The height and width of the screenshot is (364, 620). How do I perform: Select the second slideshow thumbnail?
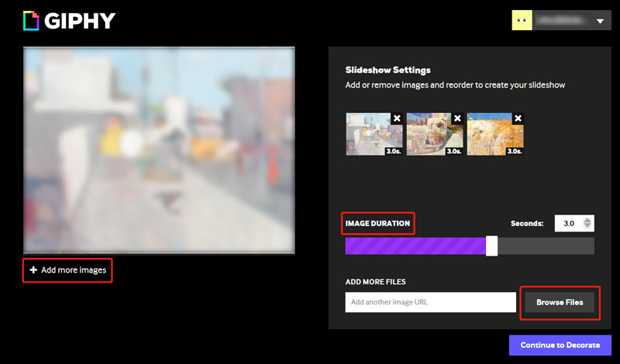click(x=435, y=134)
